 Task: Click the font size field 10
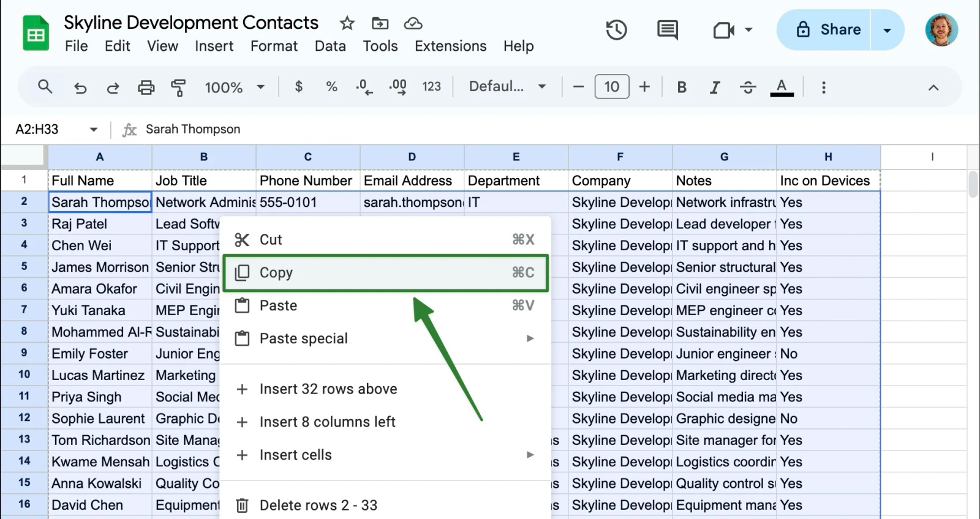coord(611,87)
